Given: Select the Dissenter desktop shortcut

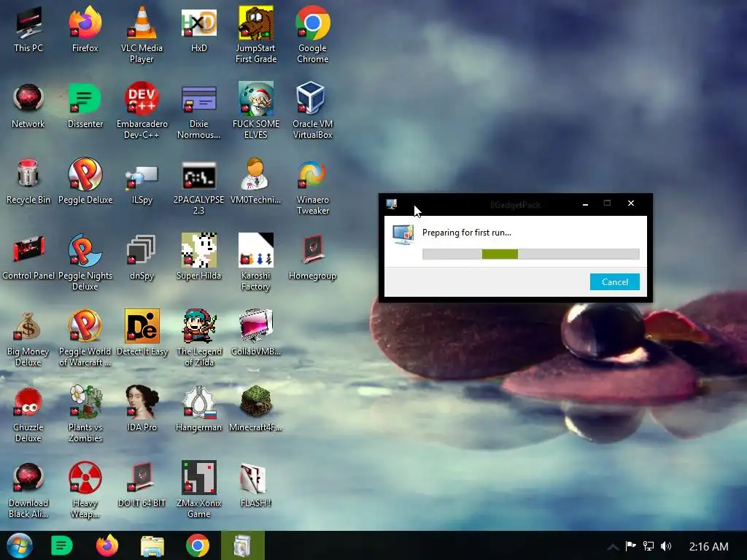Looking at the screenshot, I should pyautogui.click(x=85, y=105).
